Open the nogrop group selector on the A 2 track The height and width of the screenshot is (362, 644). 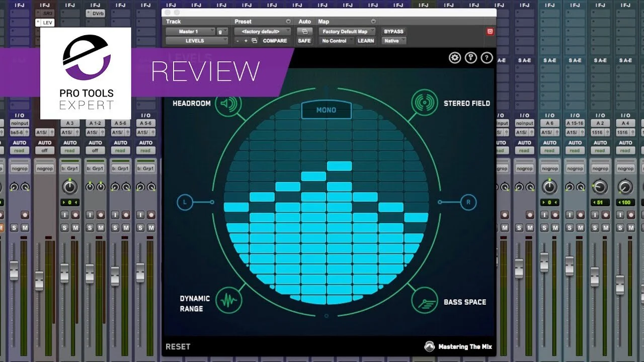(600, 168)
